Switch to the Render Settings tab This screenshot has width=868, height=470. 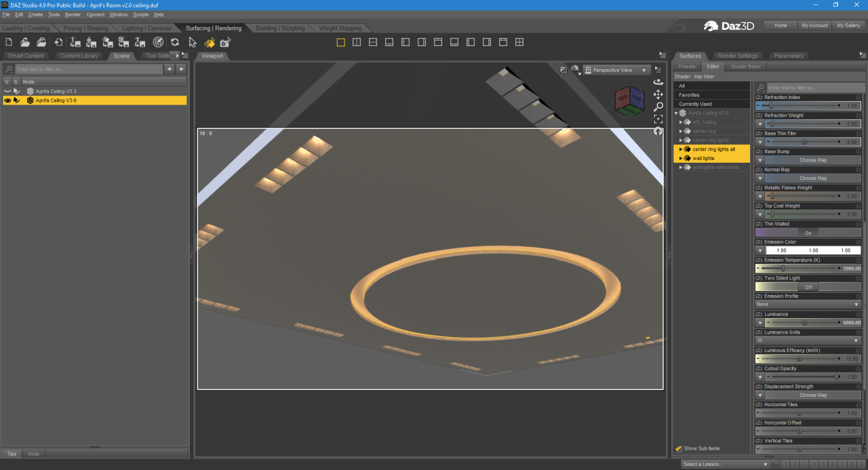pyautogui.click(x=738, y=56)
